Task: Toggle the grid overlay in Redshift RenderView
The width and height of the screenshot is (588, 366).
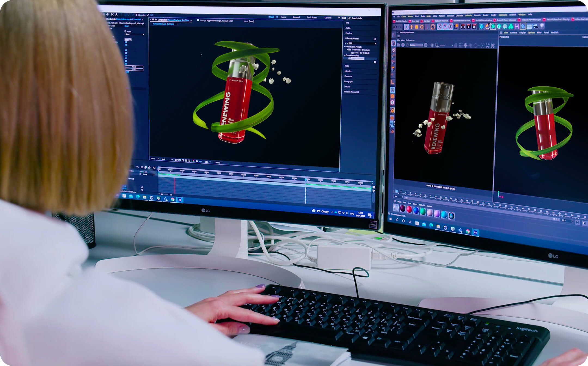Action: coord(432,45)
